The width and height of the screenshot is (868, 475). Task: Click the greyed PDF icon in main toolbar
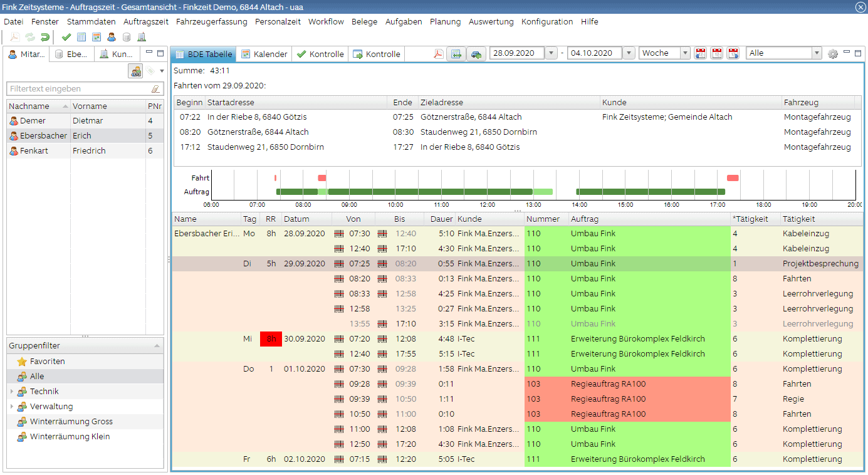15,37
